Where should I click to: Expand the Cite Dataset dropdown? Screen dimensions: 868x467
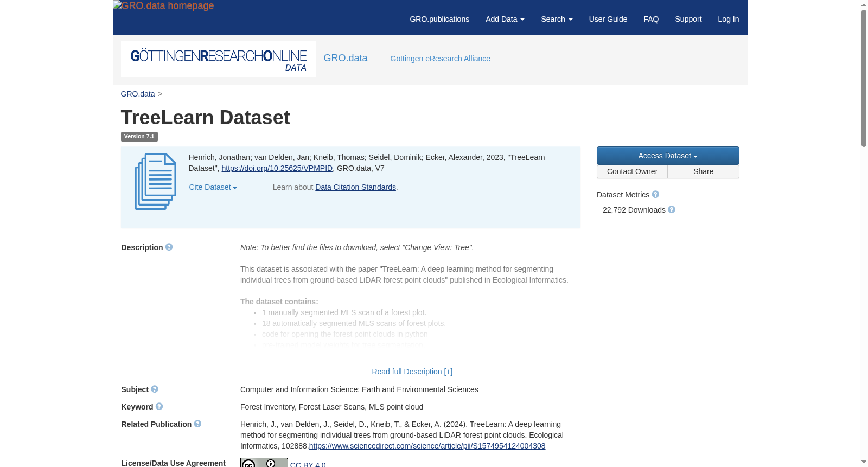coord(213,187)
